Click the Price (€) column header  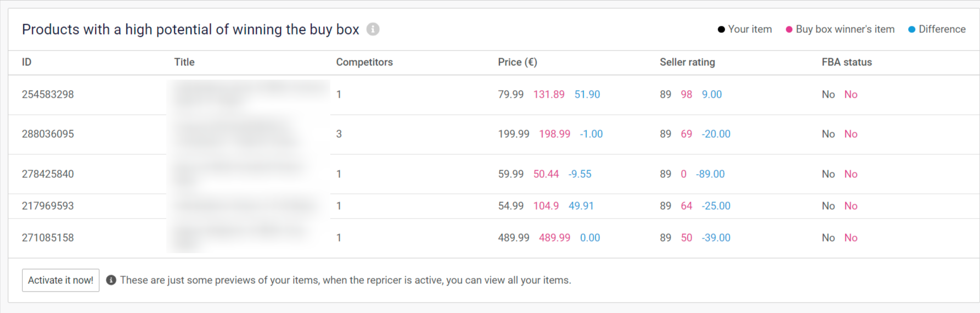tap(517, 62)
